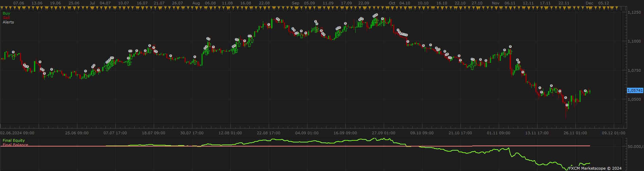The height and width of the screenshot is (171, 644).
Task: Click the 22.08 17:00 time label
Action: [x=269, y=133]
